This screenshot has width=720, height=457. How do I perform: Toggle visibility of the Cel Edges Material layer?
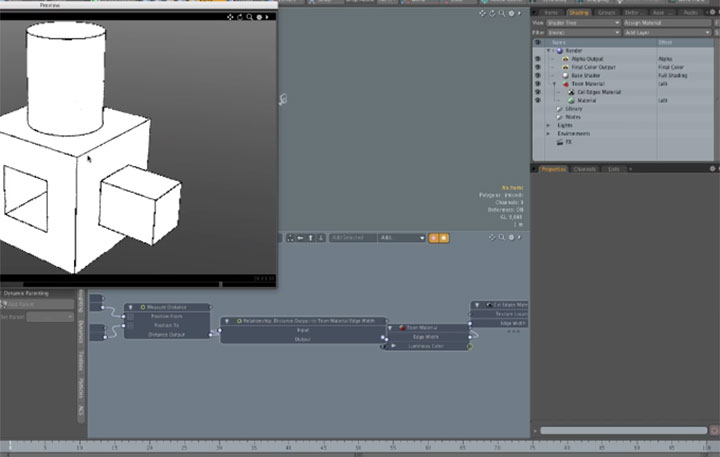click(537, 92)
